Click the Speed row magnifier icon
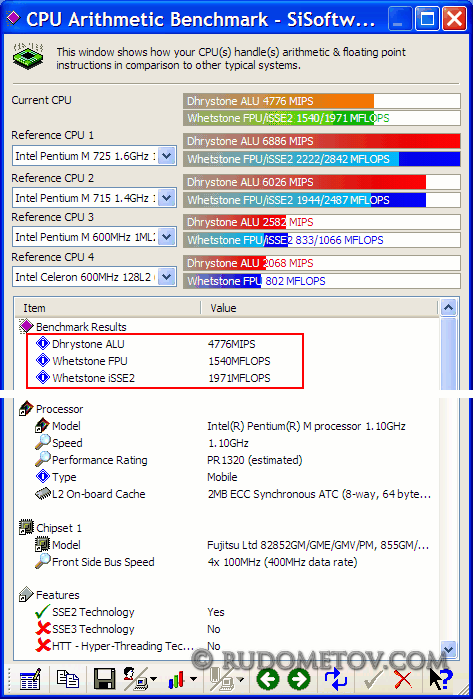Image resolution: width=475 pixels, height=700 pixels. coord(42,443)
